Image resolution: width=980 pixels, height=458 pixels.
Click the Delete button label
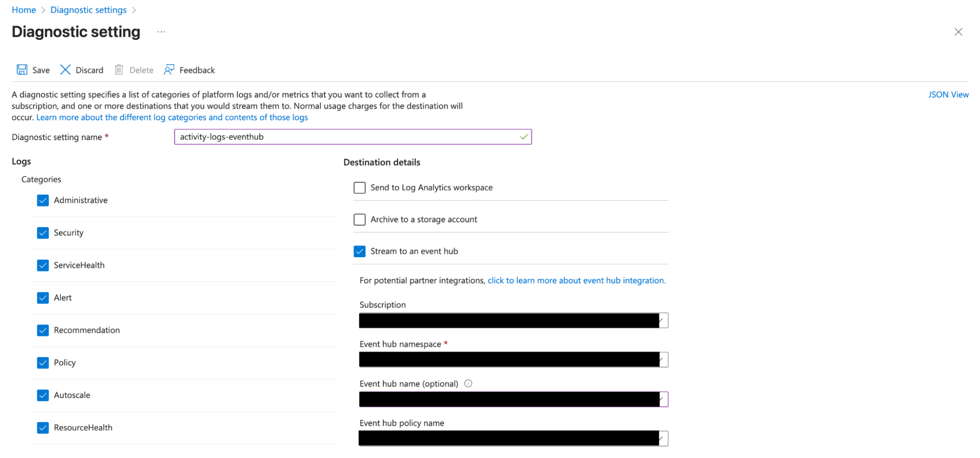pyautogui.click(x=142, y=70)
